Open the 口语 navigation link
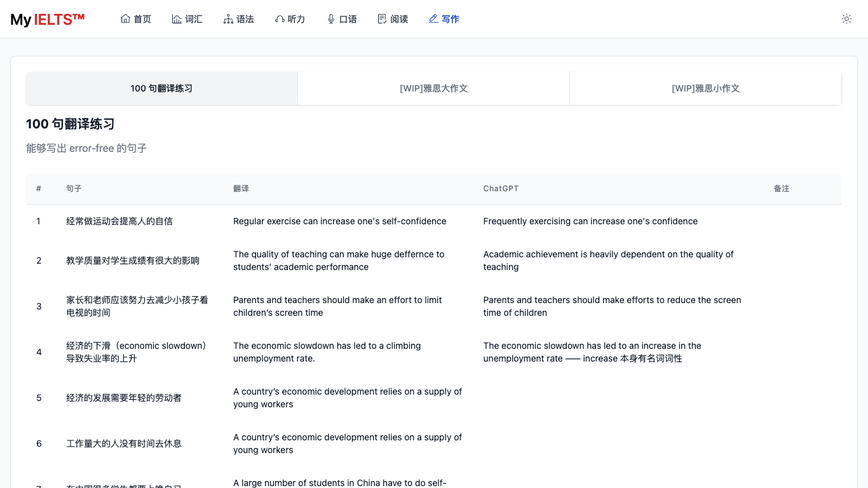The height and width of the screenshot is (488, 868). pyautogui.click(x=342, y=19)
